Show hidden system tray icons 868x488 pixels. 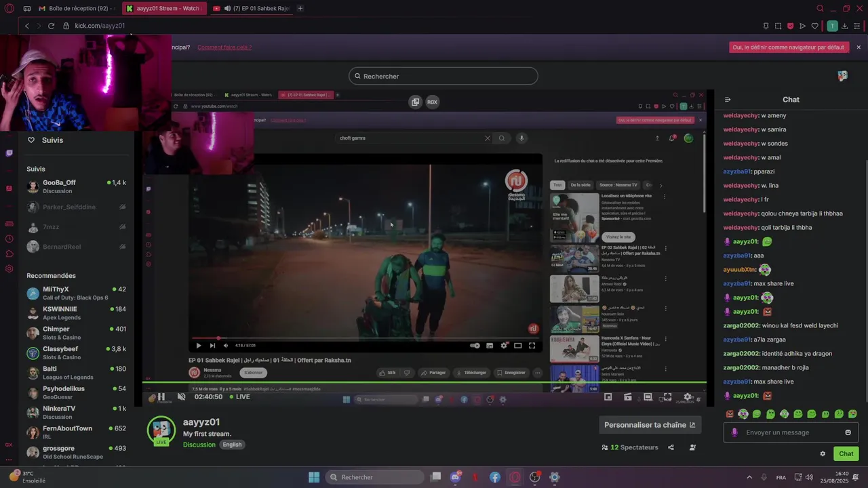click(749, 477)
